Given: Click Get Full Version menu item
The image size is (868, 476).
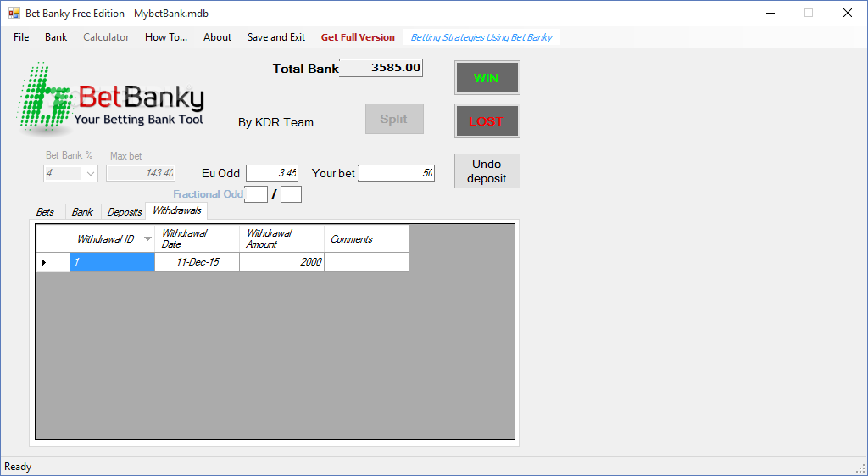Looking at the screenshot, I should [x=358, y=37].
